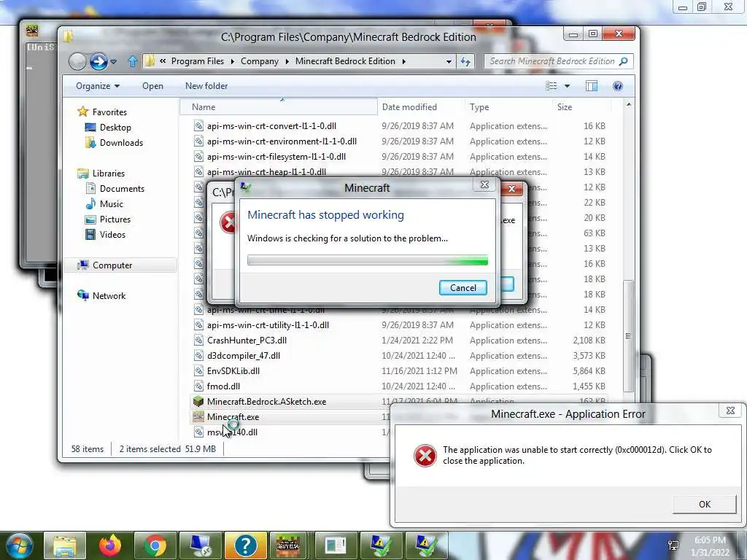Click New folder in the toolbar
The height and width of the screenshot is (560, 747).
click(206, 86)
